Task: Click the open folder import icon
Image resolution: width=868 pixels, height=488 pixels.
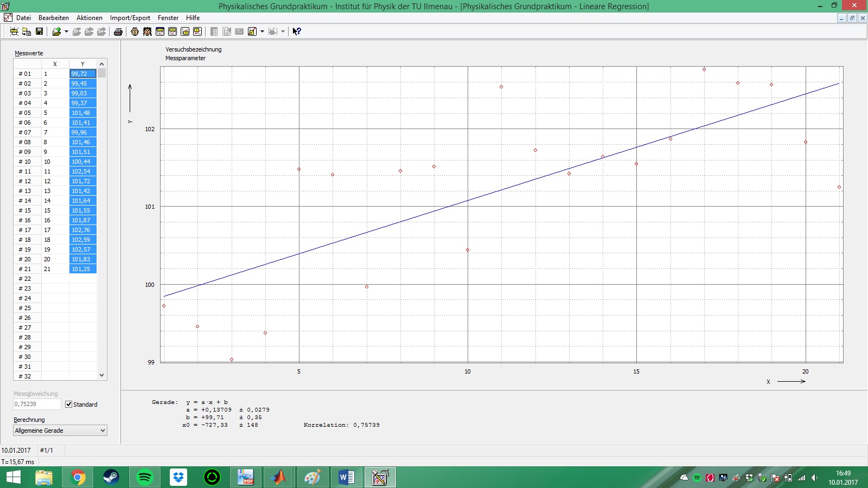Action: tap(56, 31)
